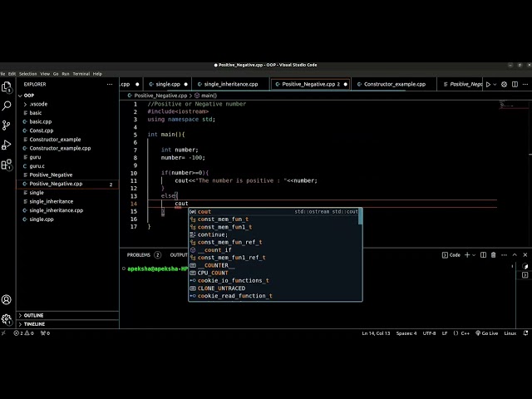This screenshot has width=532, height=399.
Task: Close the terminal panel
Action: point(525,255)
